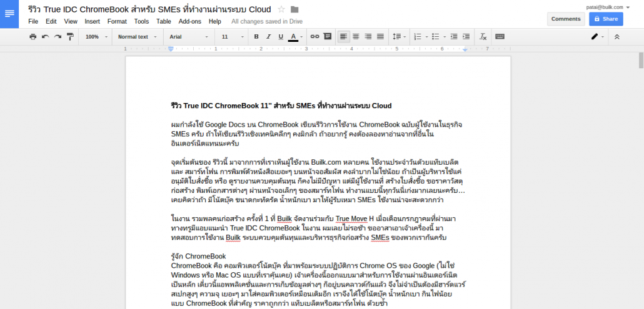Image resolution: width=644 pixels, height=309 pixels.
Task: Open the Format menu
Action: 117,21
